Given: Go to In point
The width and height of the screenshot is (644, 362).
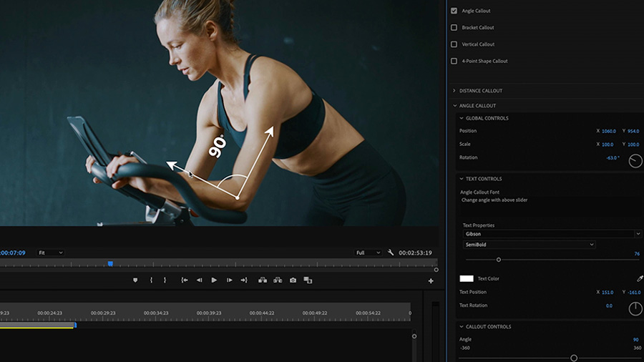Looking at the screenshot, I should point(185,280).
